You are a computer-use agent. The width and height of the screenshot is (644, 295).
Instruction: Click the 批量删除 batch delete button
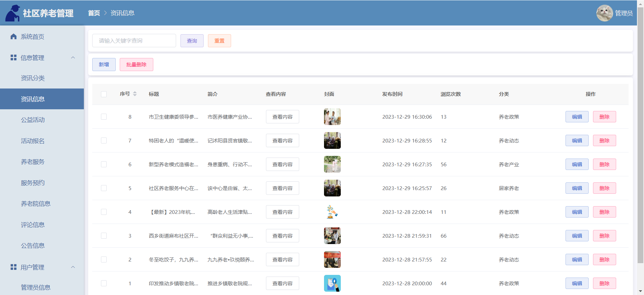click(137, 64)
